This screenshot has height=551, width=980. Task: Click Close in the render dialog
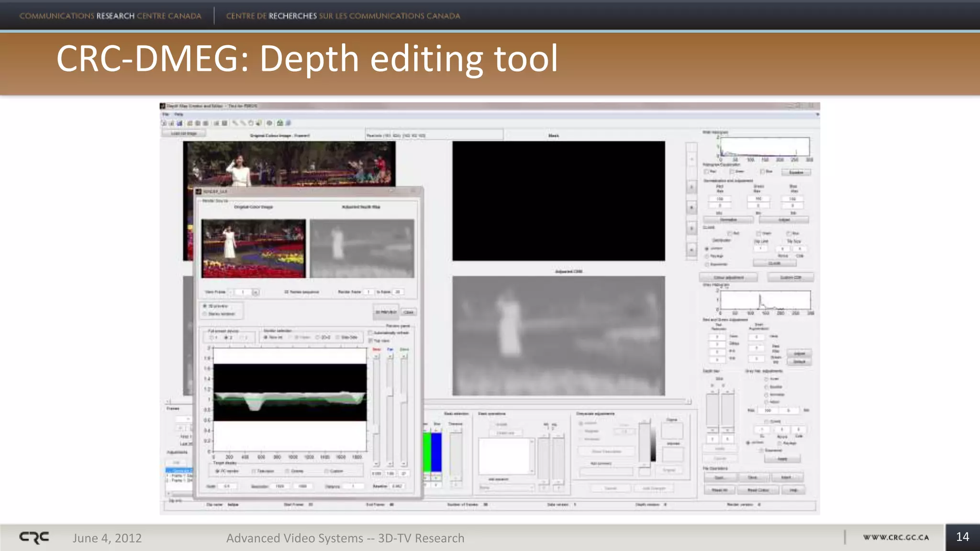tap(408, 312)
